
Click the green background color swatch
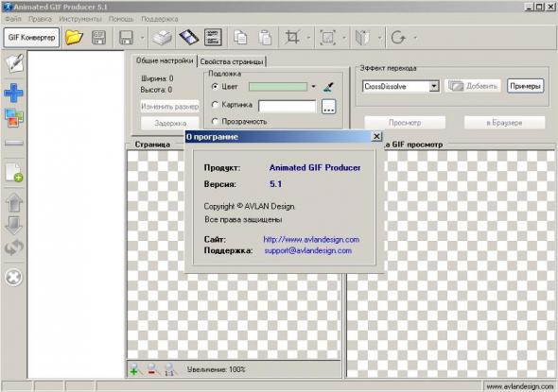coord(277,87)
